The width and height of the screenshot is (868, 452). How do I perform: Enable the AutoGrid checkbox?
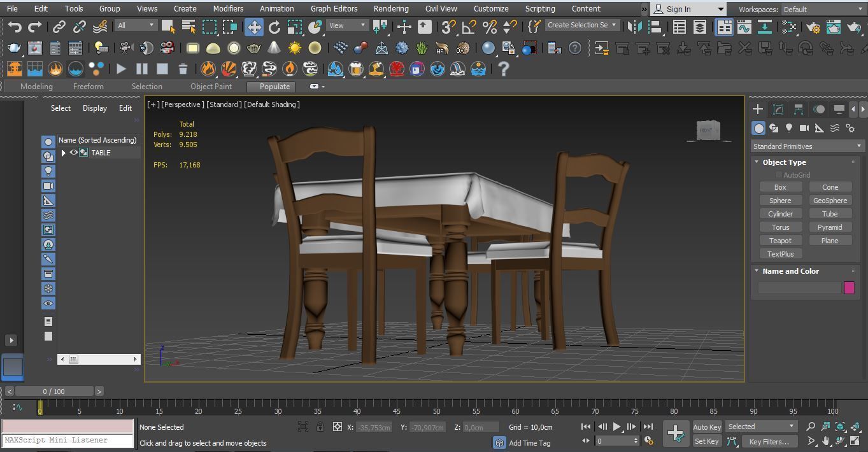(779, 175)
